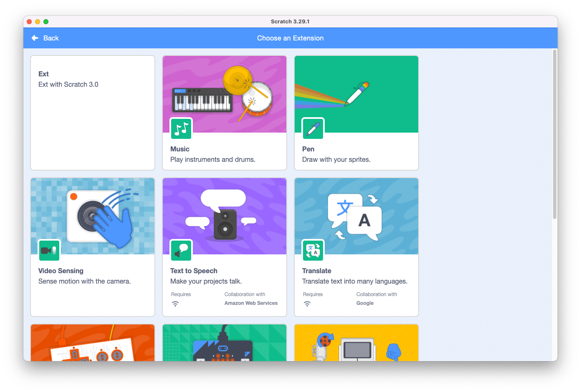Click the green macOS zoom window button
This screenshot has height=392, width=581.
pos(46,22)
